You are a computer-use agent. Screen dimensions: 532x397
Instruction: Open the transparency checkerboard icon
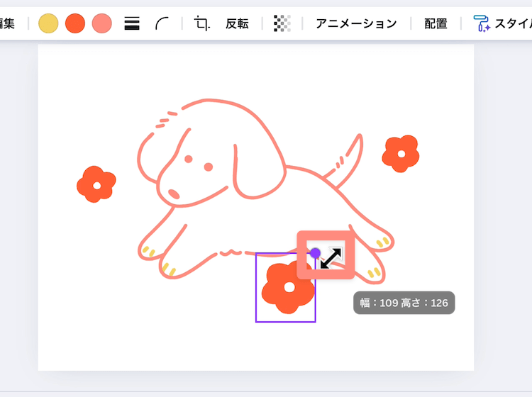click(x=282, y=23)
